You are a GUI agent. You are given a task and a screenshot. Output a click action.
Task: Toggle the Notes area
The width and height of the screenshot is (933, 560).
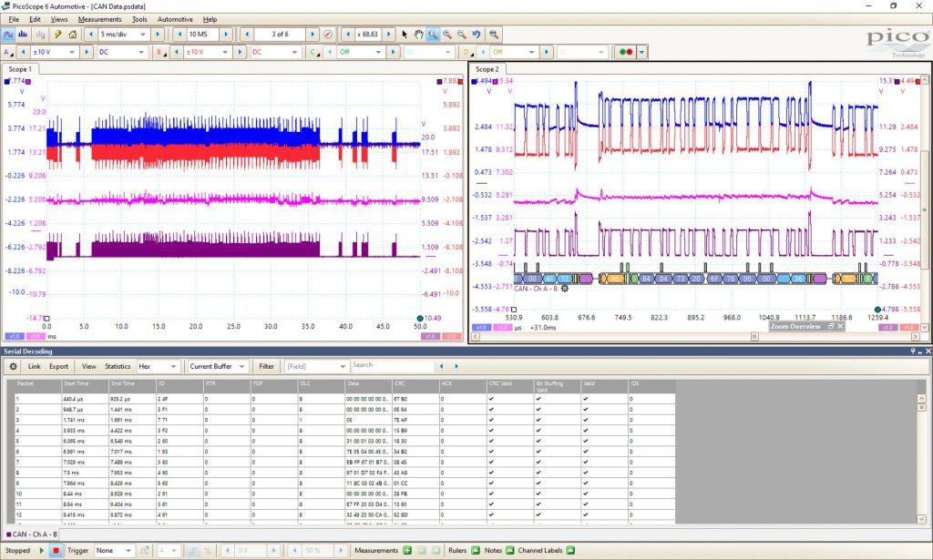[510, 551]
